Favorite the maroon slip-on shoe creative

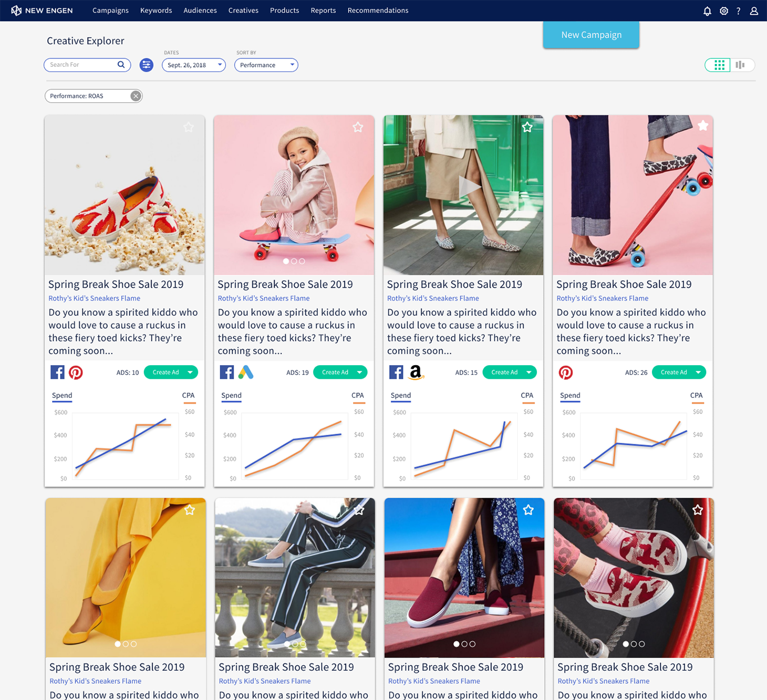click(528, 510)
